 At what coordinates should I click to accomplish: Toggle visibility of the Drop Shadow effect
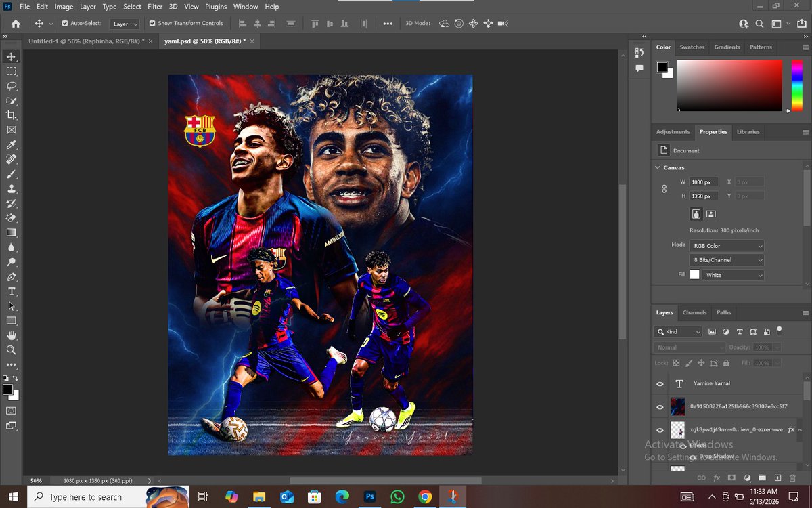click(692, 457)
